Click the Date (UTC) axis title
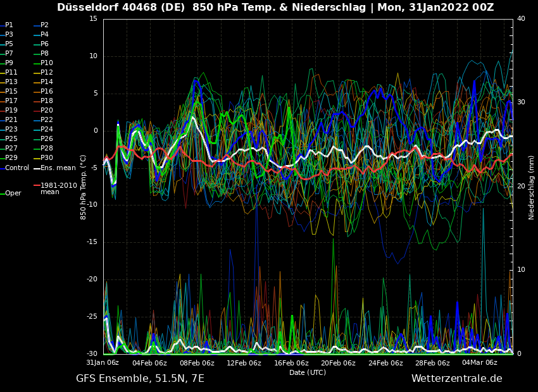The width and height of the screenshot is (538, 392). pyautogui.click(x=308, y=372)
